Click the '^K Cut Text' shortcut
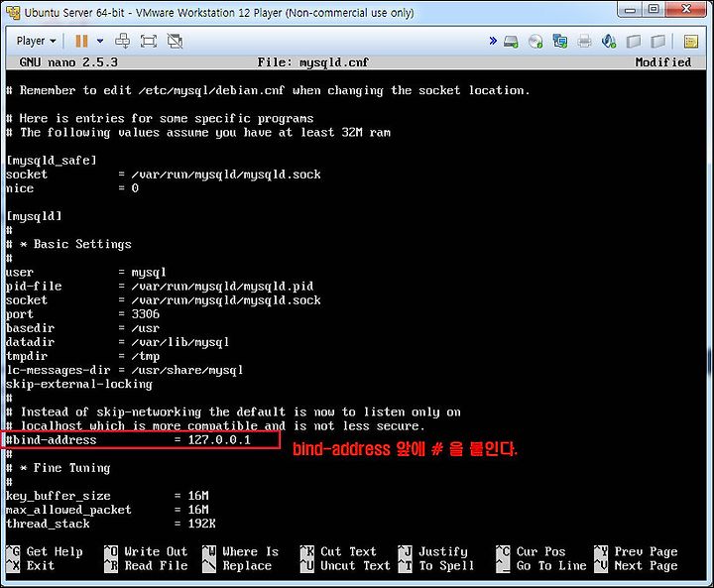 (338, 551)
